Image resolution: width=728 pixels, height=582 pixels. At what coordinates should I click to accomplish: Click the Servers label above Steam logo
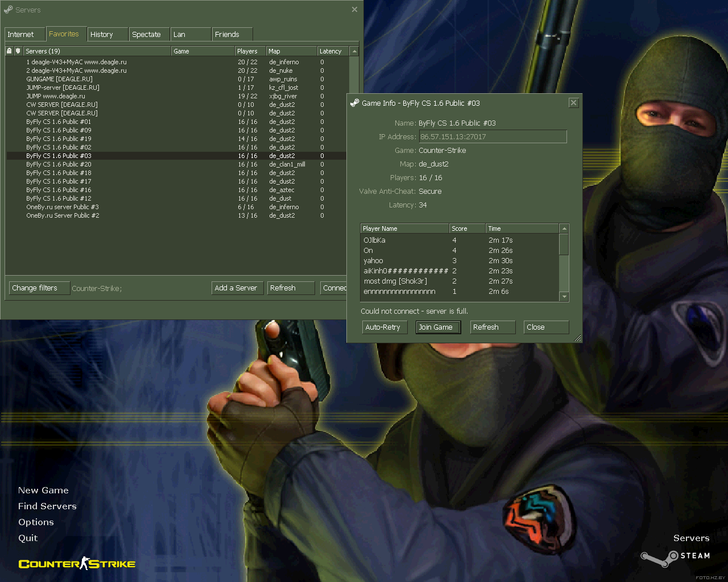pos(691,538)
